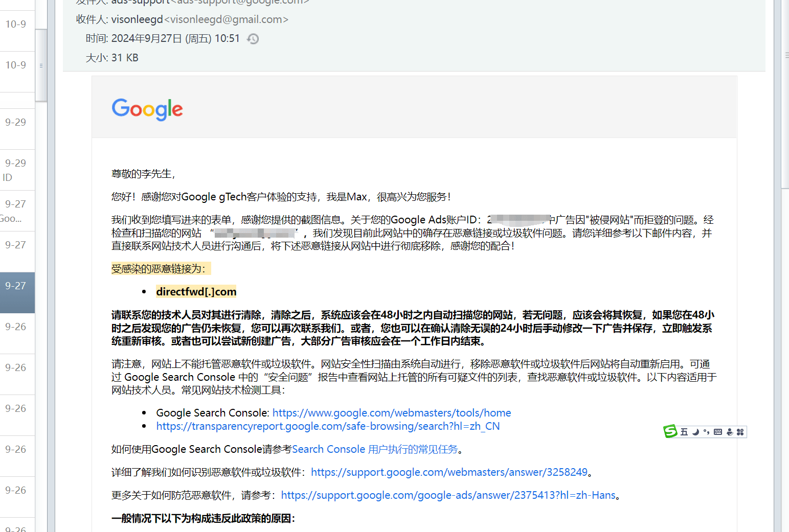Toggle Chinese punctuation mode in IME bar

(x=707, y=432)
